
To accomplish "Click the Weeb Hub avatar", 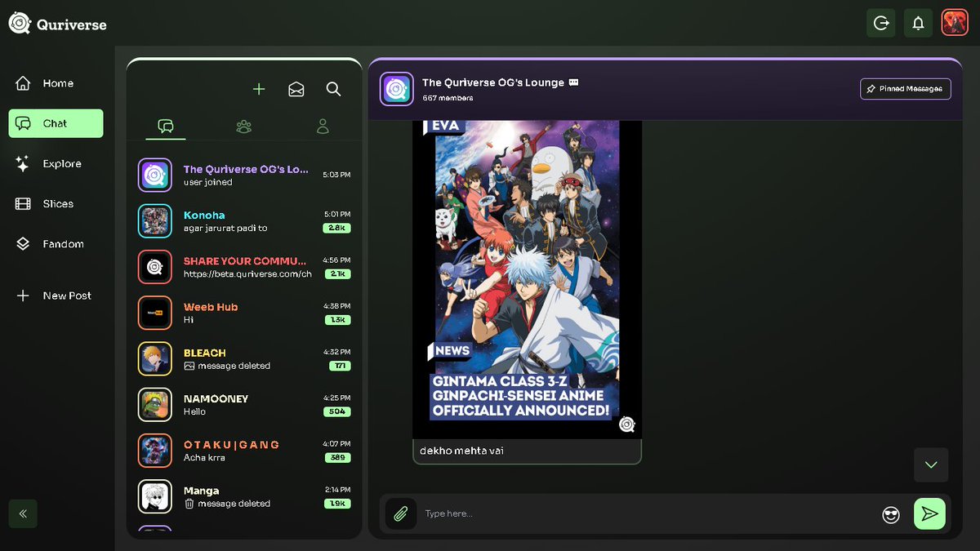I will pyautogui.click(x=155, y=313).
